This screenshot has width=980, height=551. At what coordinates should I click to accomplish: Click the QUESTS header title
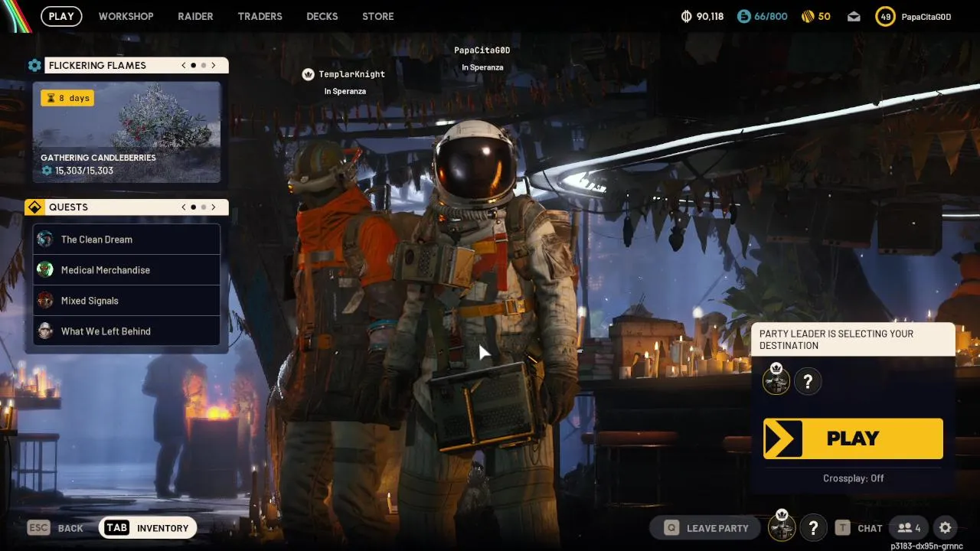click(68, 207)
